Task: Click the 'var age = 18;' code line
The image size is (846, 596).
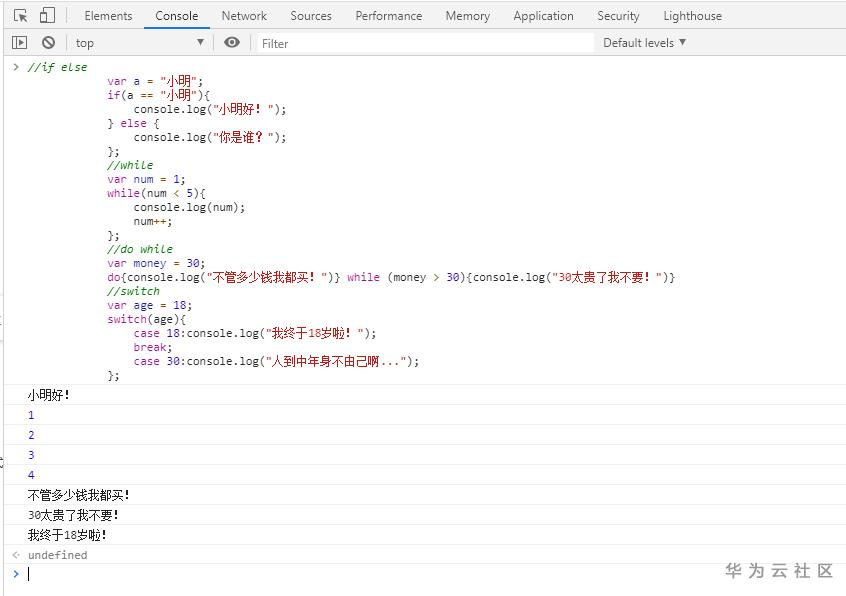Action: click(149, 305)
